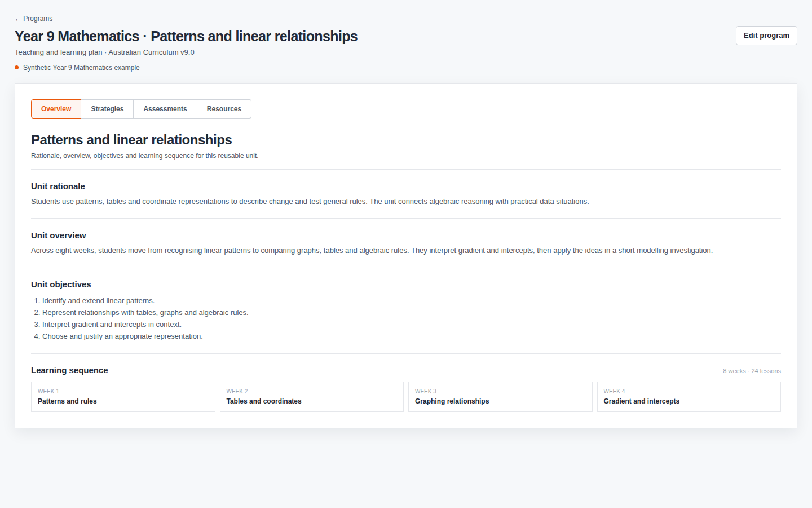Click the "Patterns and linear relationships" section heading
Viewport: 812px width, 508px height.
(x=131, y=140)
